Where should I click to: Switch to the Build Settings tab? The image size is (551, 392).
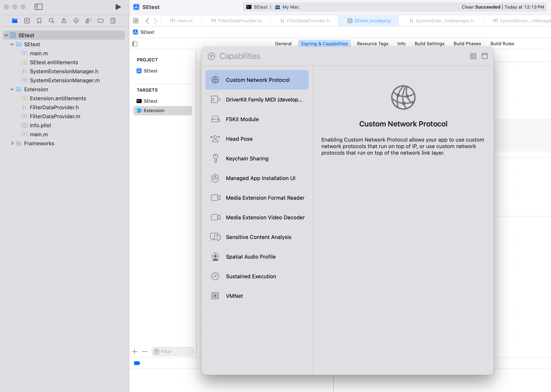coord(429,44)
